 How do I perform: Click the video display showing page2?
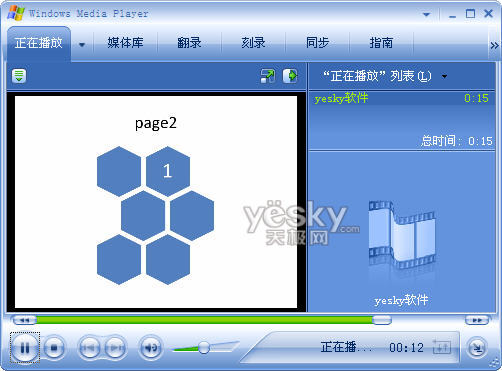(156, 202)
